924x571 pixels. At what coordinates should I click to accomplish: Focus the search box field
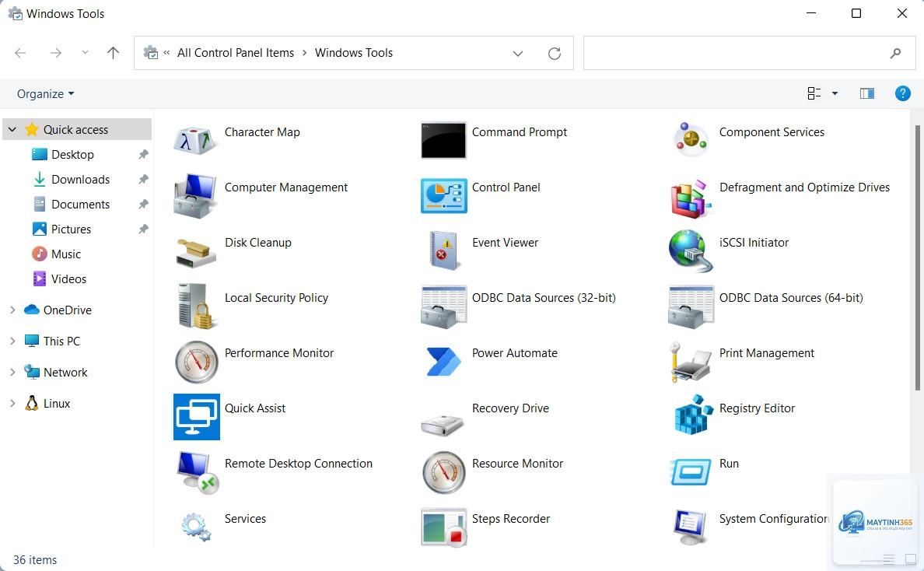[749, 53]
